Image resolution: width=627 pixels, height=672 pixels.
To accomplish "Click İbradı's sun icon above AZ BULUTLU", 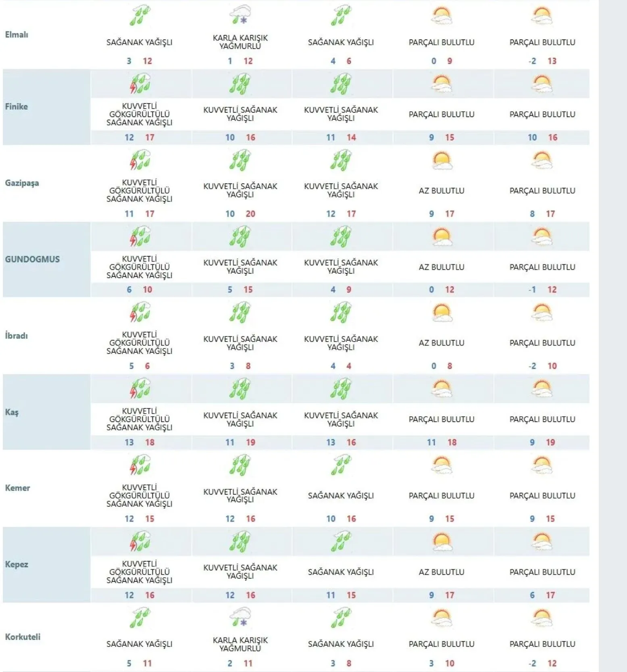I will 442,313.
